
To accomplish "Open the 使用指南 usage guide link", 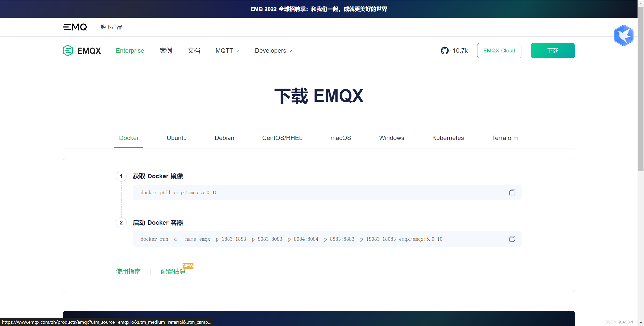I will 128,271.
